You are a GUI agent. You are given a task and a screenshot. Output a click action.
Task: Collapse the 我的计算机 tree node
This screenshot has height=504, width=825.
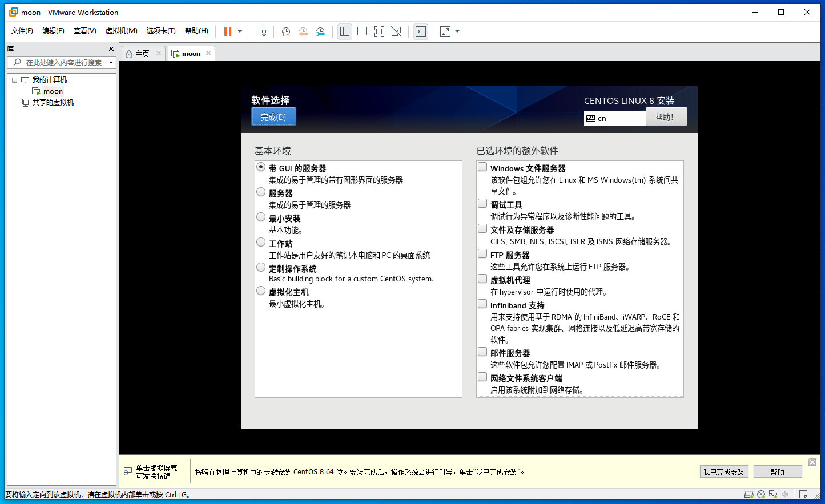click(14, 80)
